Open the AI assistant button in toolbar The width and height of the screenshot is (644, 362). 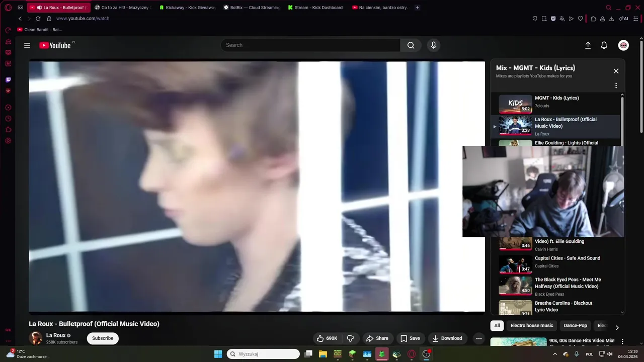point(624,19)
